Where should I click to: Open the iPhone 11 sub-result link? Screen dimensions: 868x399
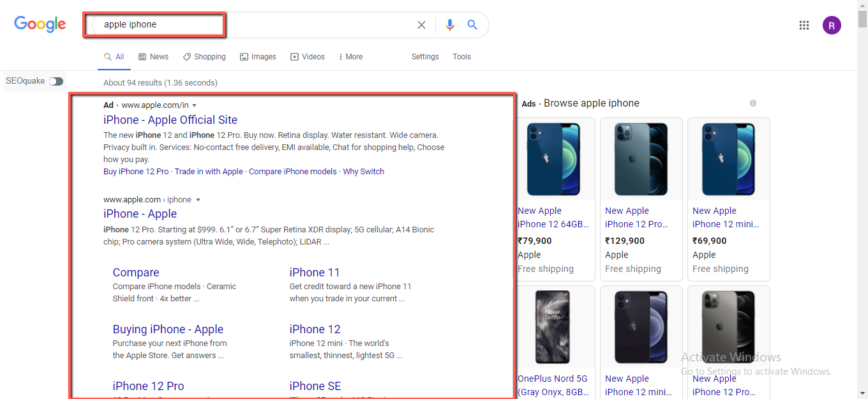(x=315, y=273)
